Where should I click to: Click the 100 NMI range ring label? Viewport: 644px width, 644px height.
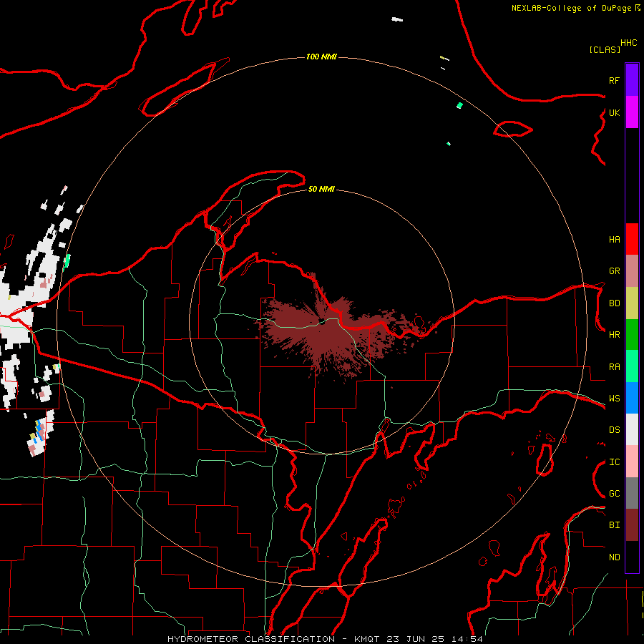pyautogui.click(x=321, y=57)
